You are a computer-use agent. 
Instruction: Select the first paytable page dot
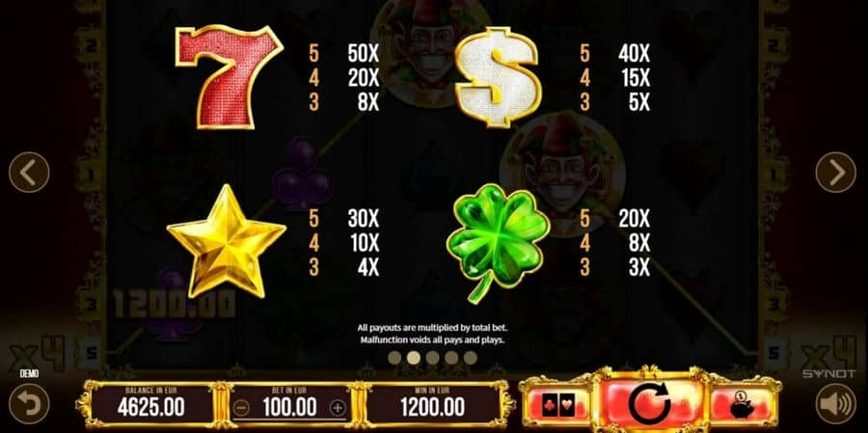394,358
